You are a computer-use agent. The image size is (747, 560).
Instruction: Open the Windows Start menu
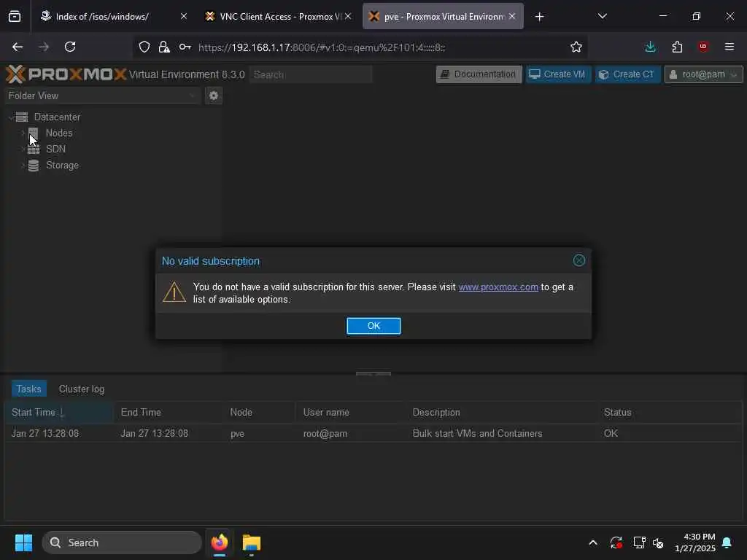(23, 542)
